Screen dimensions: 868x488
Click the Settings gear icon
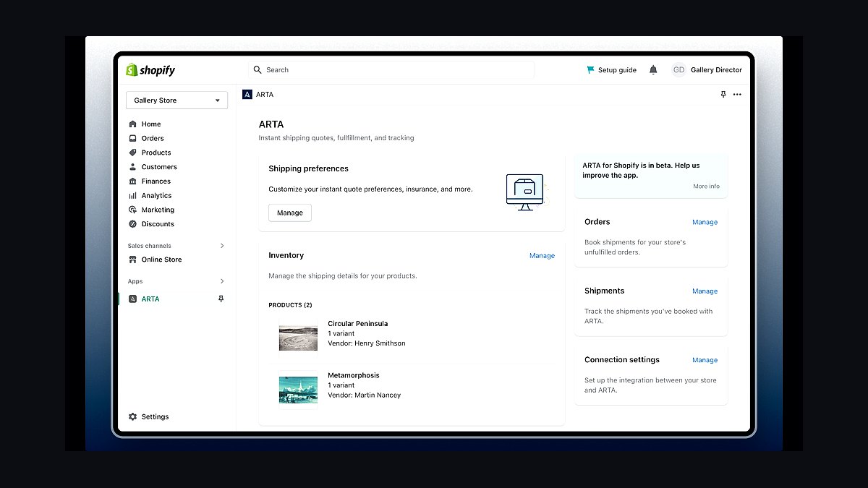click(x=132, y=417)
